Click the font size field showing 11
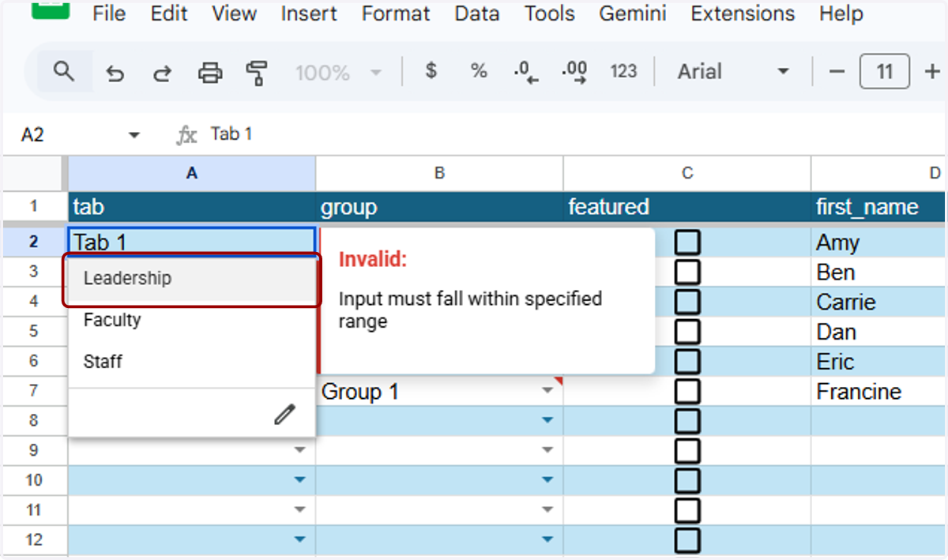This screenshot has height=560, width=948. [x=885, y=72]
